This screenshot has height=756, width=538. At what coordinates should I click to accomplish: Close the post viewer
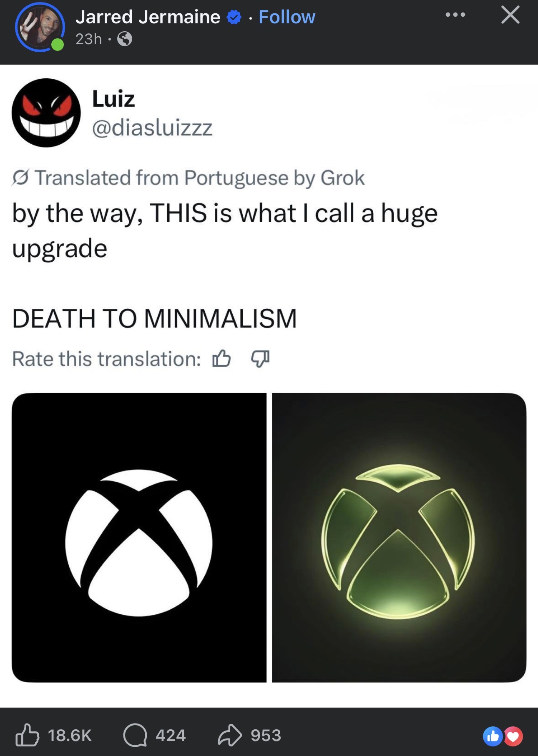click(x=510, y=15)
